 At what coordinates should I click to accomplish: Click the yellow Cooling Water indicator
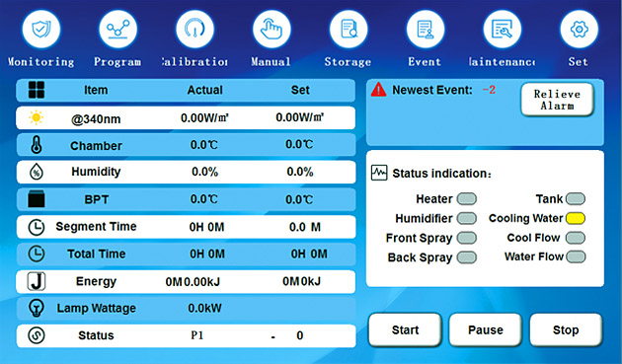(576, 218)
